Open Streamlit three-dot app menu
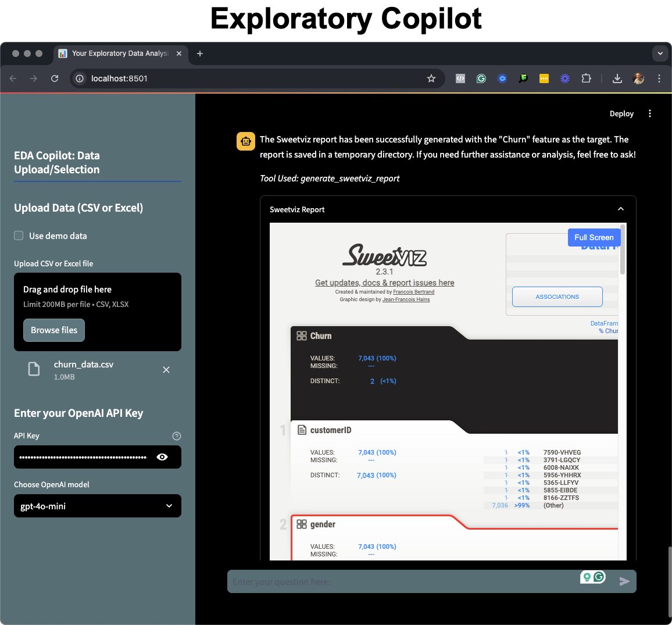 coord(650,113)
